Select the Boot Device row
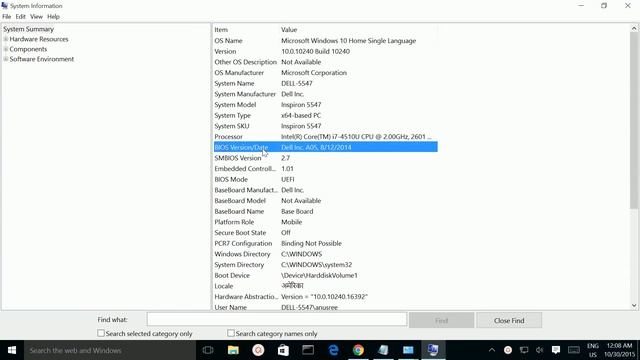 [325, 276]
